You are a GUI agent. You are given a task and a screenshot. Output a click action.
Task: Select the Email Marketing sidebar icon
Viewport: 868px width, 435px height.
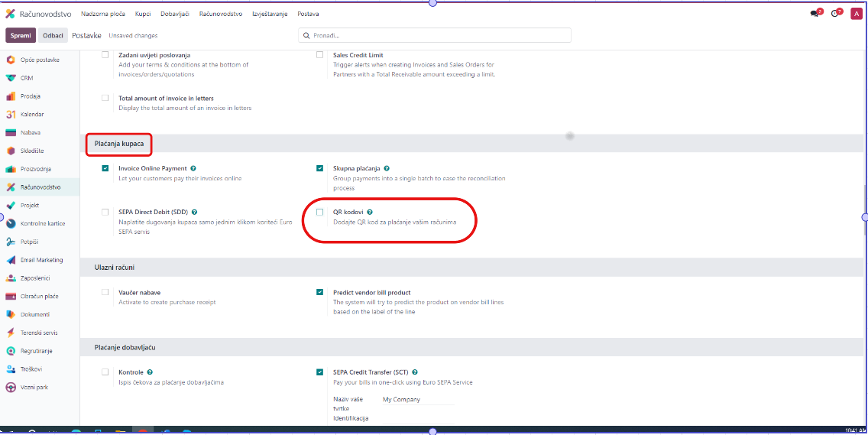pos(11,260)
